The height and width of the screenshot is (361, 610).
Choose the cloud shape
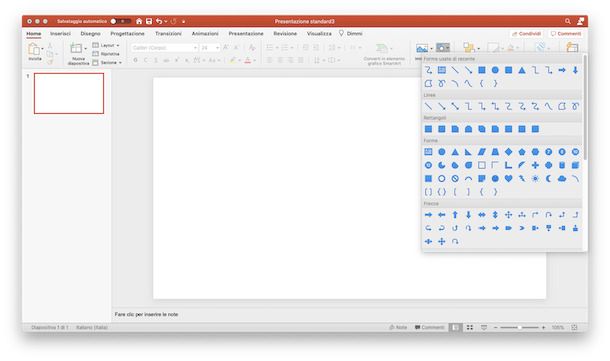pos(562,179)
